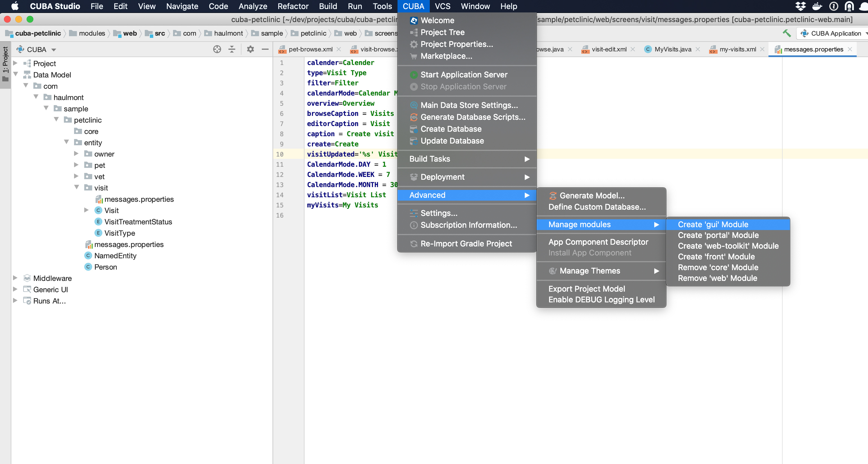The width and height of the screenshot is (868, 464).
Task: Click the Generic UI node icon
Action: coord(27,290)
